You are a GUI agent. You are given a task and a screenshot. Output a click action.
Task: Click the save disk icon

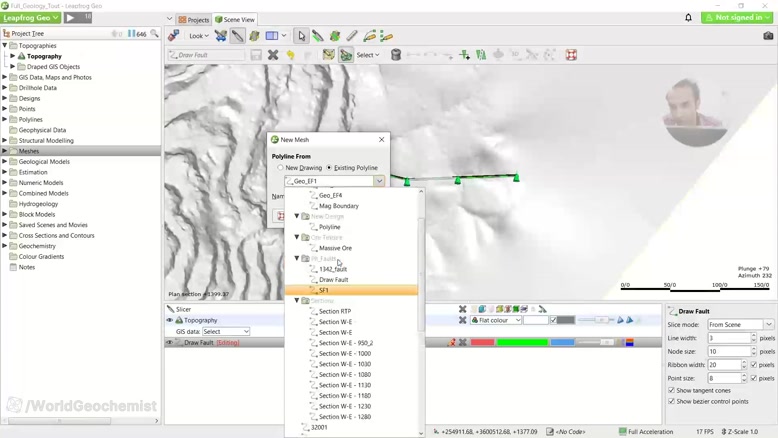pyautogui.click(x=256, y=55)
